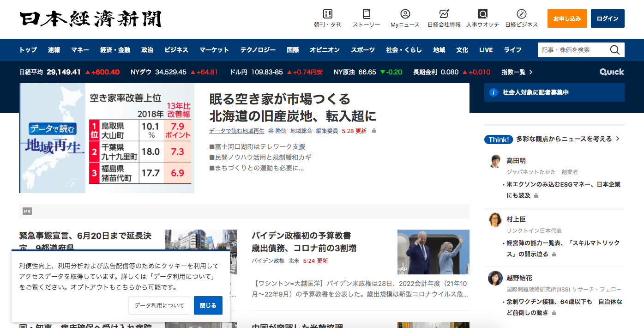Dismiss cookie notice with 閉じる button
The image size is (644, 328).
[208, 305]
